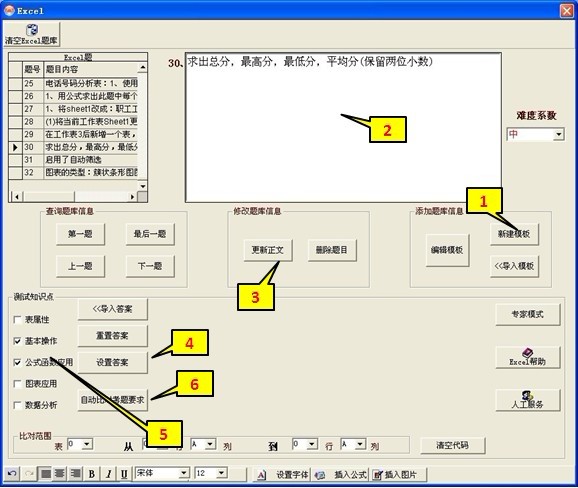Viewport: 578px width, 488px height.
Task: Click the redo arrow icon
Action: pyautogui.click(x=29, y=473)
